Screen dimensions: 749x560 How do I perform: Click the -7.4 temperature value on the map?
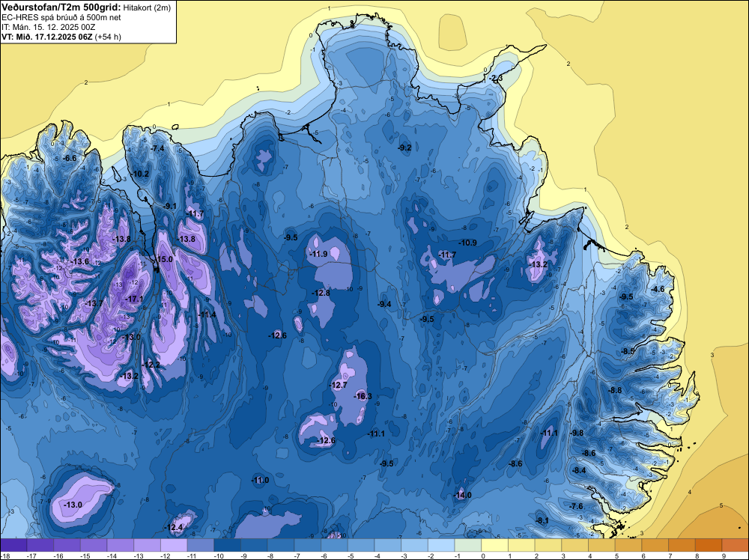157,148
